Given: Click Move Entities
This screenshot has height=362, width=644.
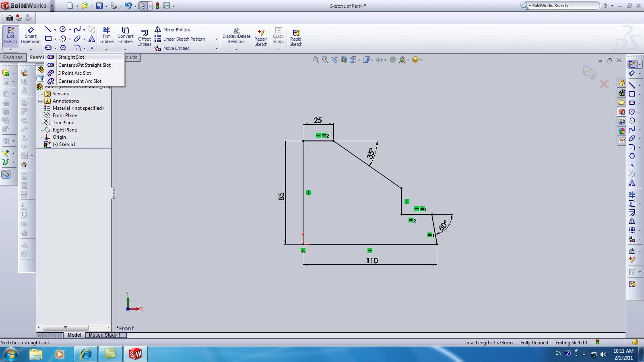Looking at the screenshot, I should click(x=172, y=48).
